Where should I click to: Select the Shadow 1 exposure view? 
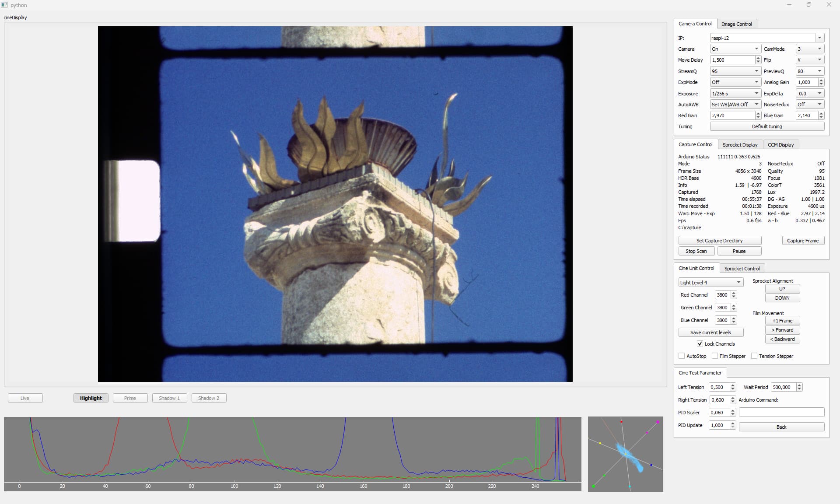[x=169, y=398]
